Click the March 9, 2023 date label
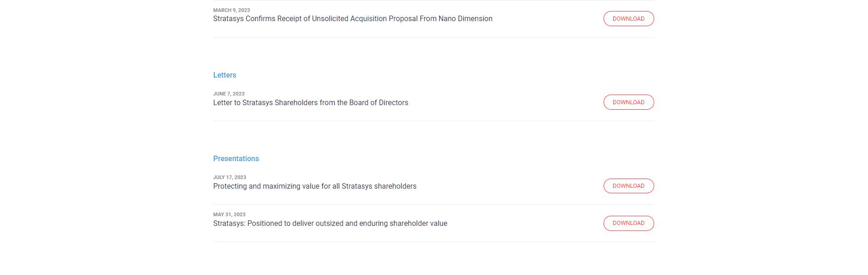 tap(231, 10)
